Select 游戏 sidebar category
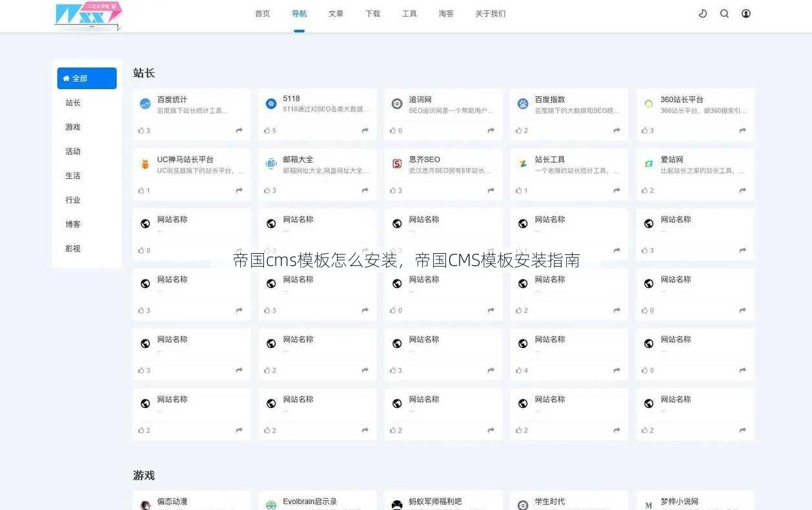 (73, 127)
